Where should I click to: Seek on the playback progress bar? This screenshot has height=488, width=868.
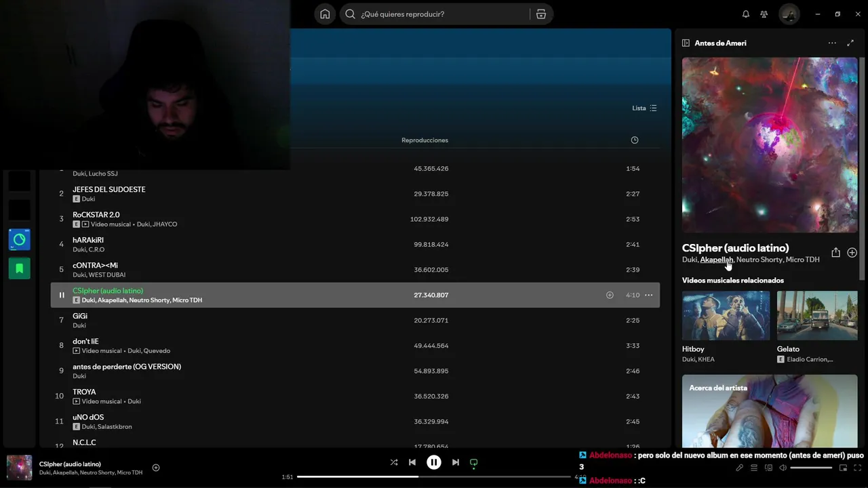[434, 476]
